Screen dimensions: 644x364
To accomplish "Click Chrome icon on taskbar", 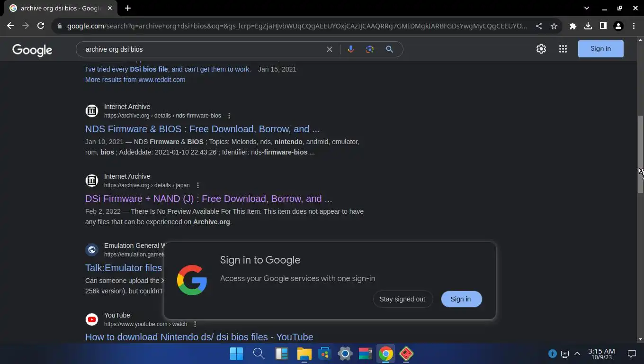I will point(386,354).
